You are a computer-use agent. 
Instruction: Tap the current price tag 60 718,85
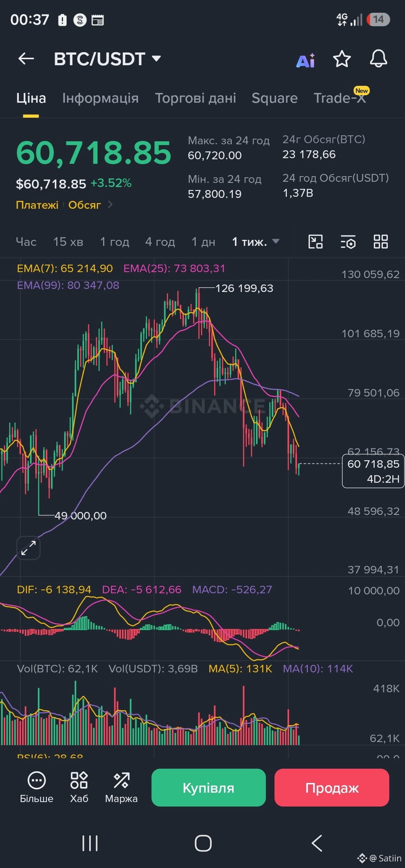[x=373, y=471]
